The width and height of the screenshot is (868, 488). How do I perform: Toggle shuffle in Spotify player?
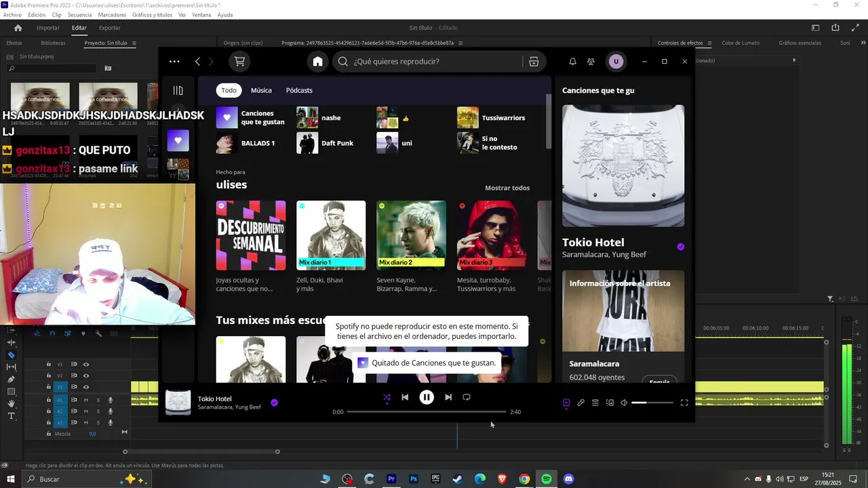point(387,398)
